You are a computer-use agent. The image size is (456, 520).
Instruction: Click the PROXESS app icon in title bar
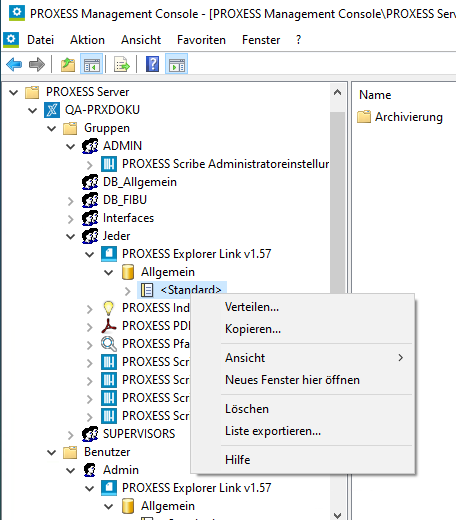coord(17,13)
